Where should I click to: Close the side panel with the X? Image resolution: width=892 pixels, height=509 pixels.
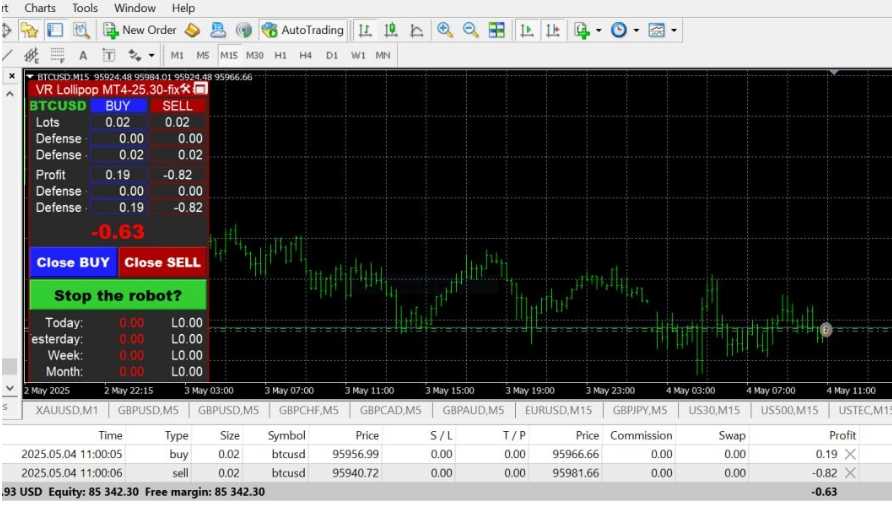tap(12, 76)
